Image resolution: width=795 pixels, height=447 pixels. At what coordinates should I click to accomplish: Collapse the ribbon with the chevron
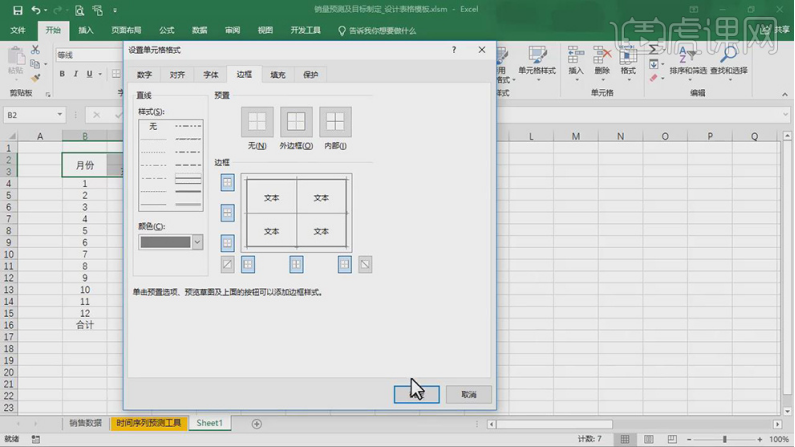pyautogui.click(x=785, y=94)
